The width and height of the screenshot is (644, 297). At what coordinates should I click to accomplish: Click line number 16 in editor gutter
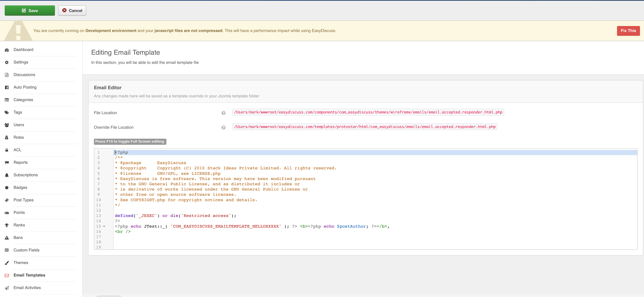pos(98,232)
